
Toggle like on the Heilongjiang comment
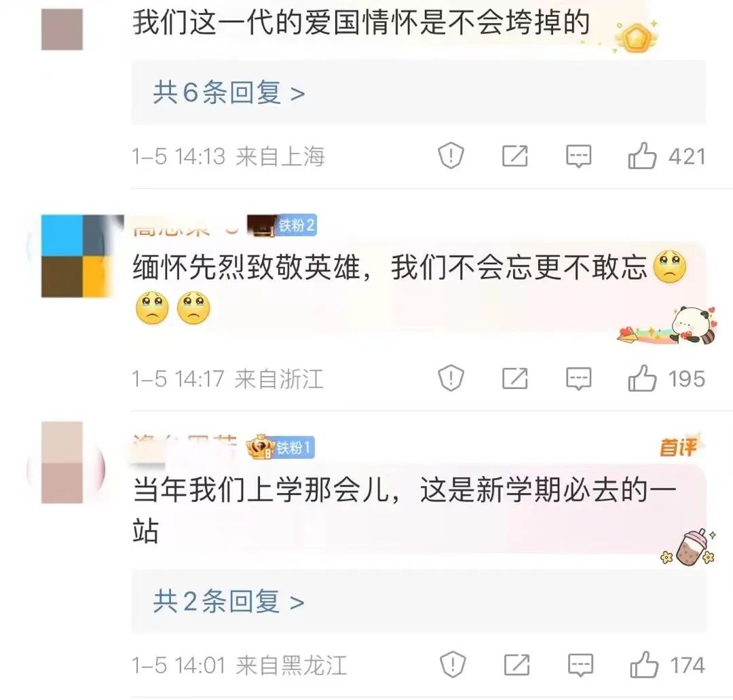point(643,665)
